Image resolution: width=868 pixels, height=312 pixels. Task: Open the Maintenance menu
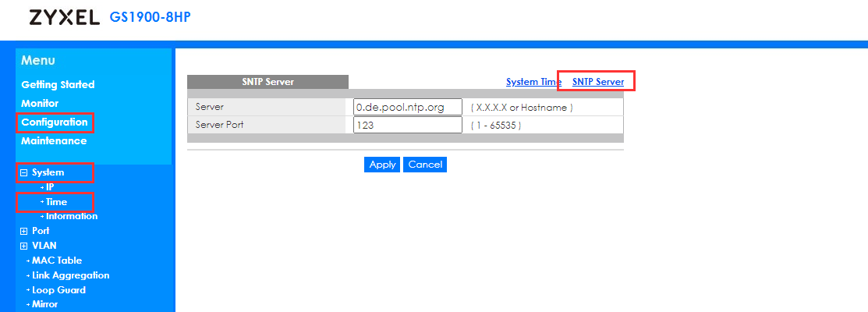point(54,141)
